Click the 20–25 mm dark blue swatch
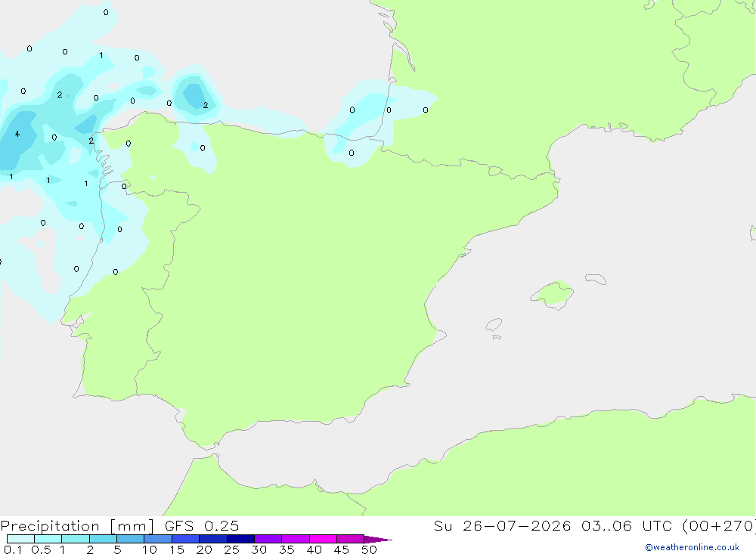 [x=213, y=539]
